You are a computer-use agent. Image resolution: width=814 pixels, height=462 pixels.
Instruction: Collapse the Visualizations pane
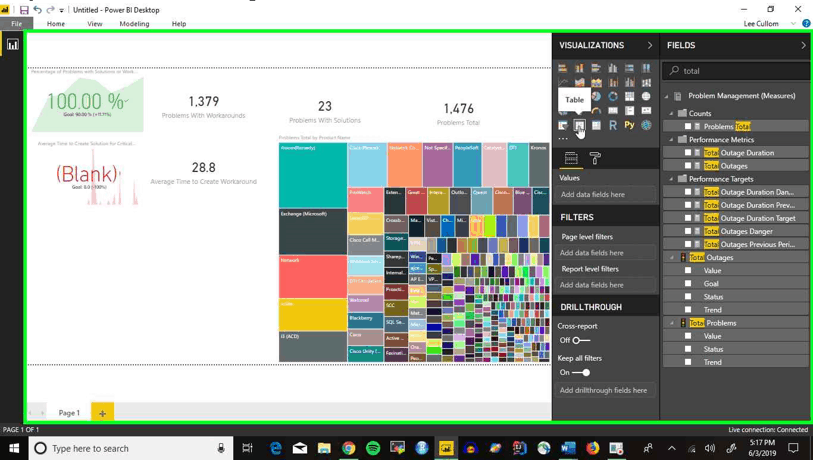tap(649, 46)
